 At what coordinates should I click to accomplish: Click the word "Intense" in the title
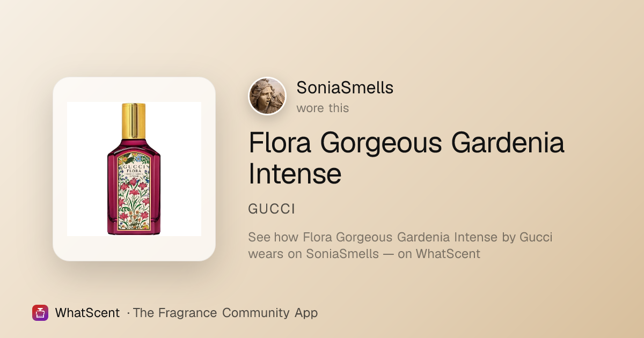pos(295,174)
